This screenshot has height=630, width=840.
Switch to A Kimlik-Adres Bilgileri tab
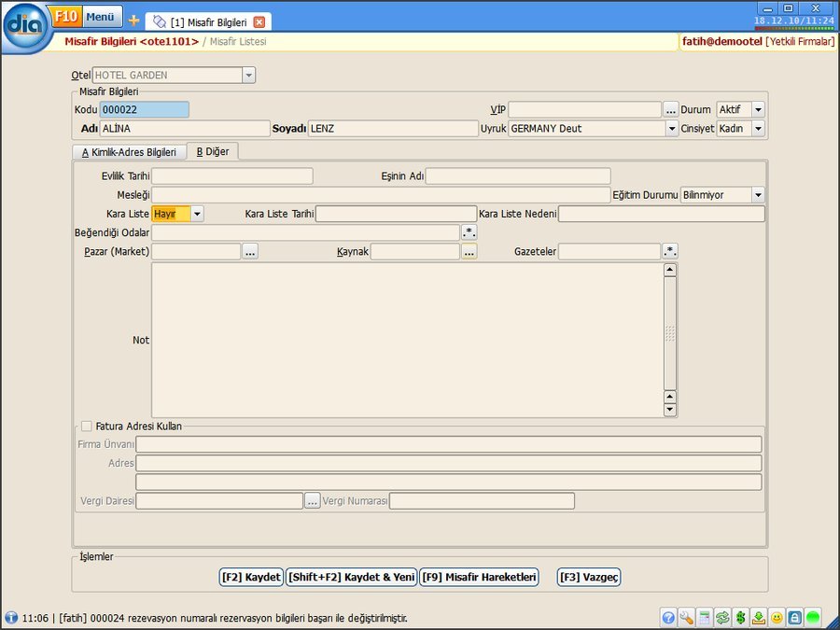[x=129, y=152]
